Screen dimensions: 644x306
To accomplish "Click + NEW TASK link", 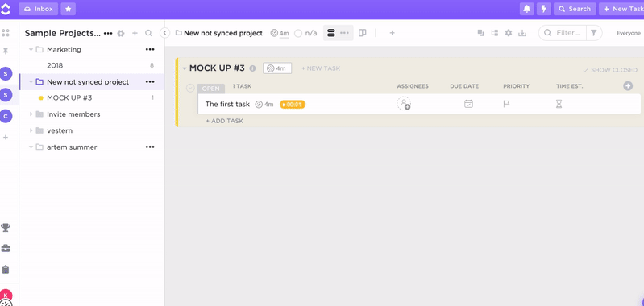I will (321, 68).
